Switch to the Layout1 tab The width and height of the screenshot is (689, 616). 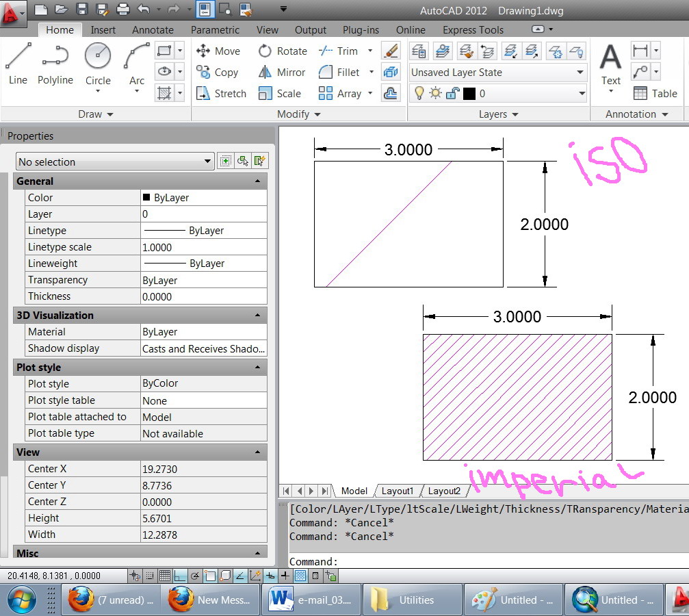coord(397,491)
